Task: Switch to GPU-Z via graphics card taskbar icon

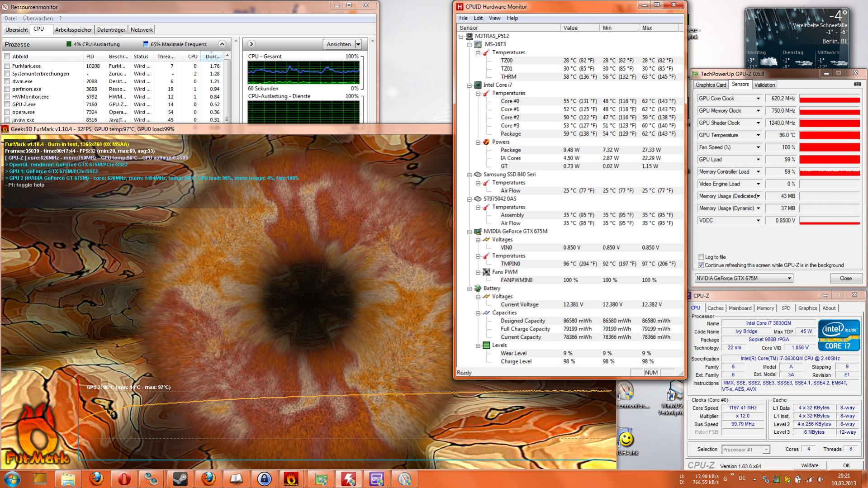Action: coord(320,479)
